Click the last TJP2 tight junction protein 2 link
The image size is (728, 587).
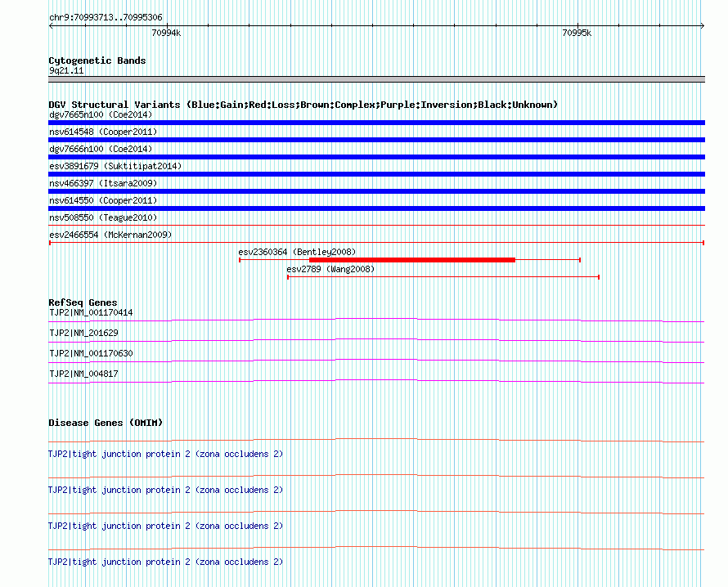point(166,562)
